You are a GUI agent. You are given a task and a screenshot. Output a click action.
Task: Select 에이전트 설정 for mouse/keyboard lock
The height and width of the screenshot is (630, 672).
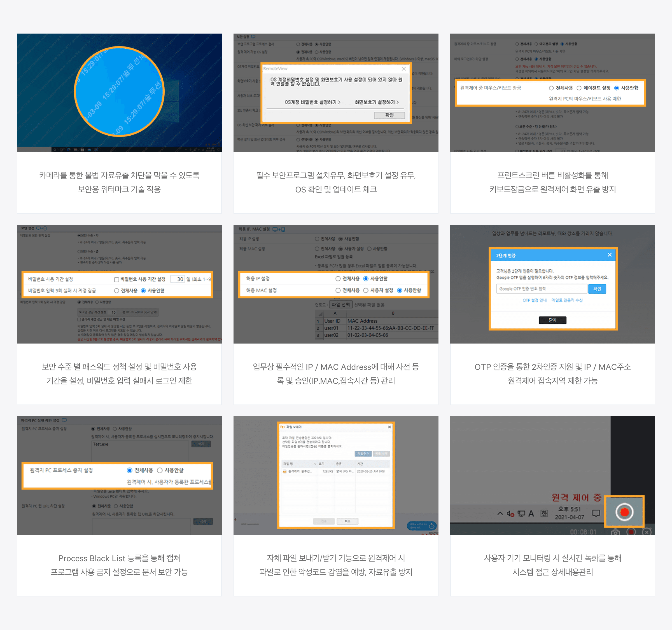(x=579, y=88)
